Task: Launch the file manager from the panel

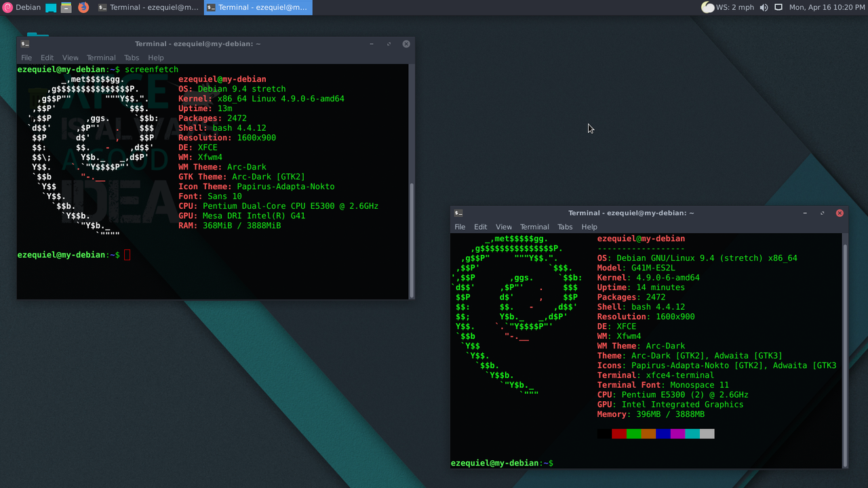Action: 66,8
